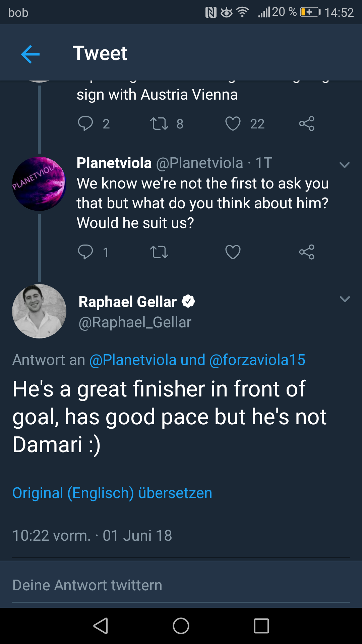The width and height of the screenshot is (362, 644).
Task: Tap 'Original (Englisch) übersetzen' link
Action: [112, 493]
